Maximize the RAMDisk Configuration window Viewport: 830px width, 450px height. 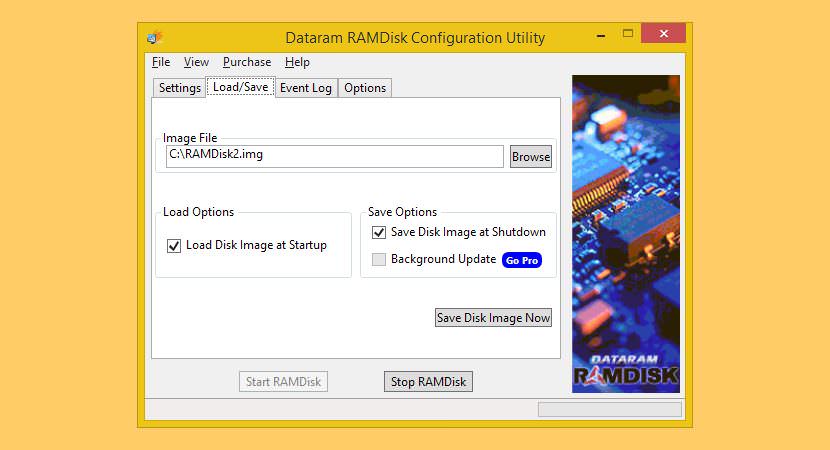[x=628, y=34]
